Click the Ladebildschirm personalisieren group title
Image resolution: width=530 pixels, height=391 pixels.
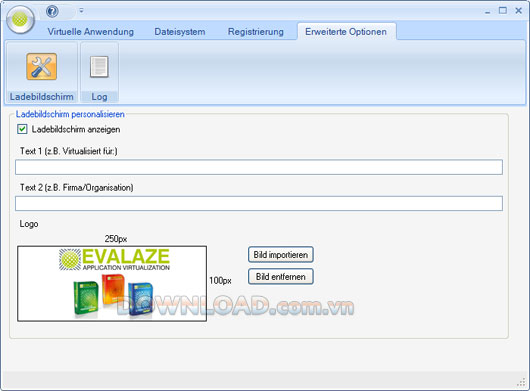pyautogui.click(x=70, y=114)
